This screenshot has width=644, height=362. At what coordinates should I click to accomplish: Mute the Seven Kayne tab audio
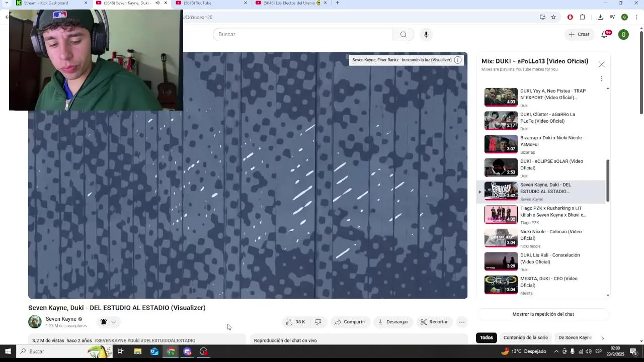(x=157, y=3)
